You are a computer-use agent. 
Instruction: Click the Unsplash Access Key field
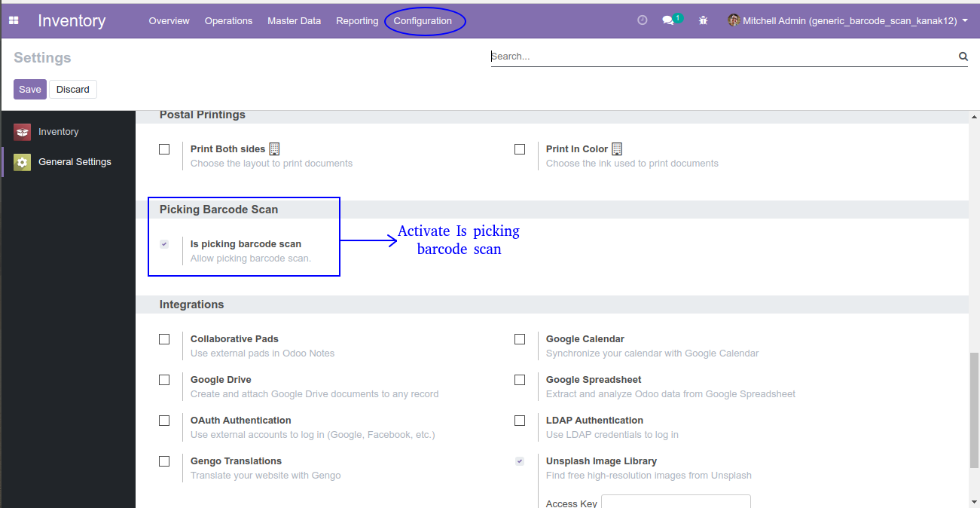[676, 502]
